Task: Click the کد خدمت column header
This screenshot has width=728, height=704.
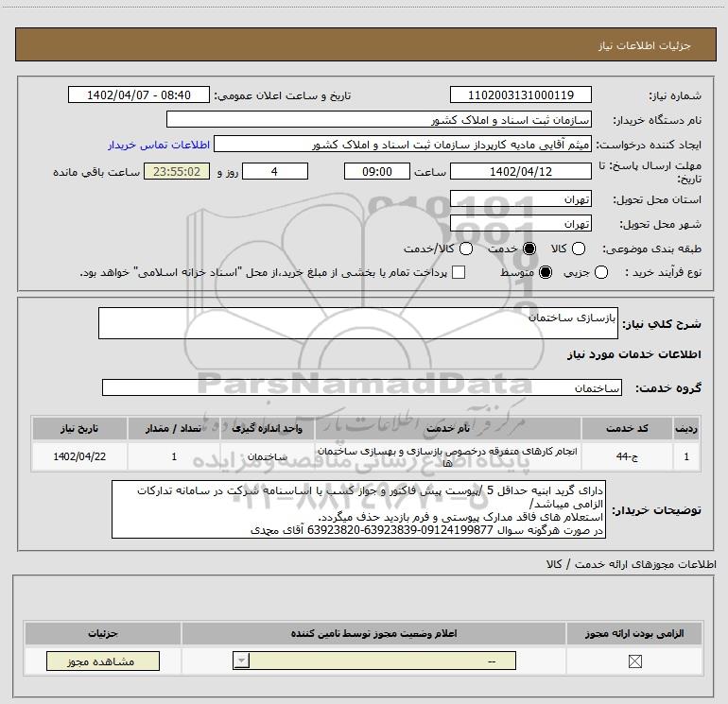Action: pos(627,428)
